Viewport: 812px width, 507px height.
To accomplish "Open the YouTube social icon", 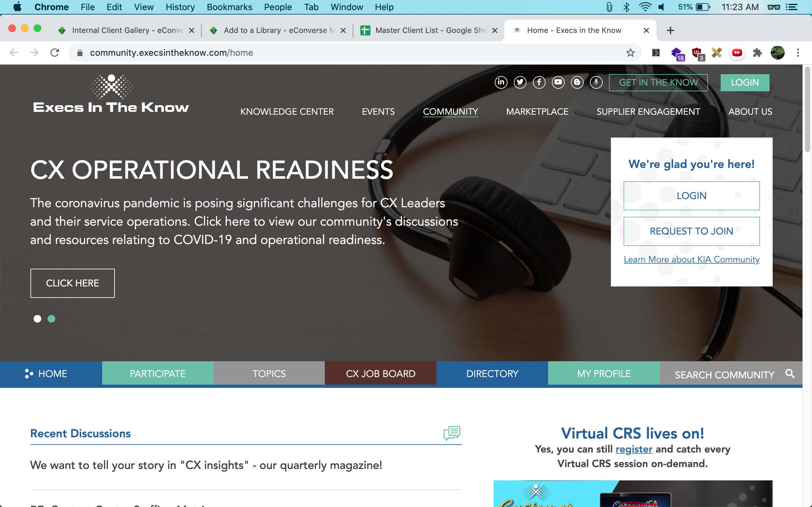I will coord(558,82).
